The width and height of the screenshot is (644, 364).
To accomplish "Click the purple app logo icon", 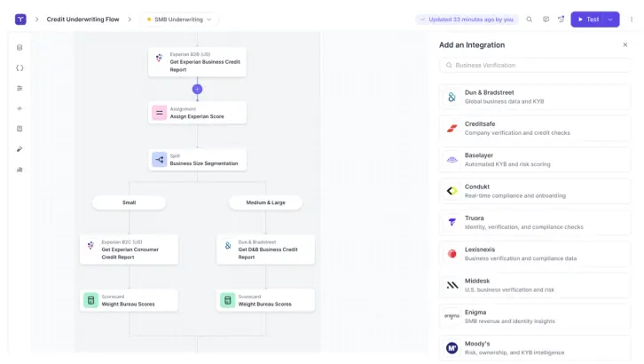I will coord(20,20).
